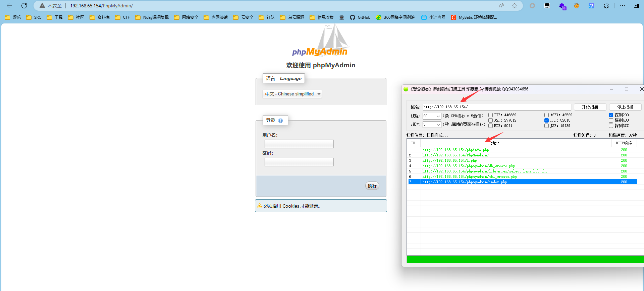Click the browser refresh icon
Screen dimensions: 644x291
(x=24, y=6)
